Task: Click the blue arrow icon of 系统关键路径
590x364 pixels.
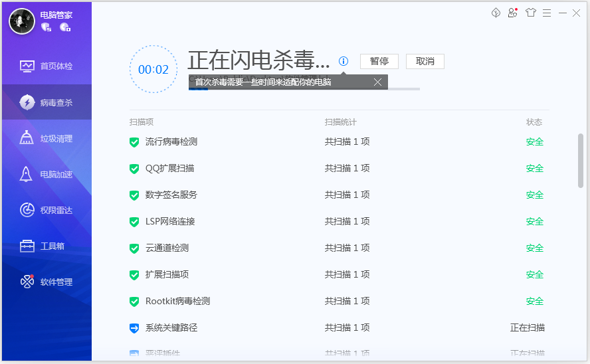Action: [x=134, y=328]
